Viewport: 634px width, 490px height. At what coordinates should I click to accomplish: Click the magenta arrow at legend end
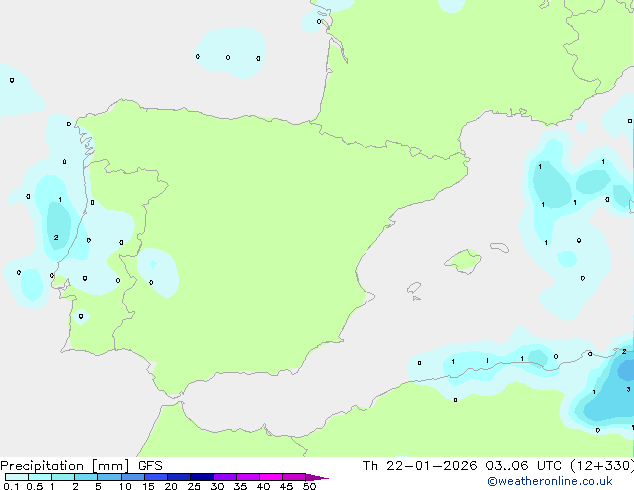click(x=317, y=478)
